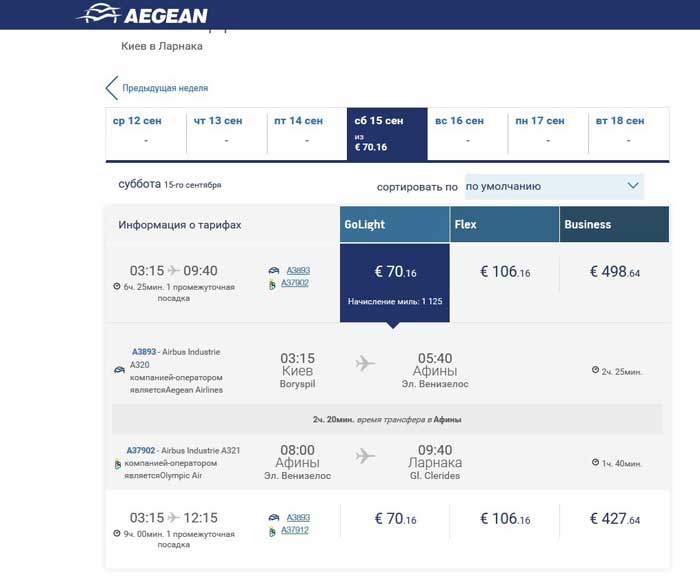Open the Предыдущая неделя link
Screen dimensions: 700x579
165,88
